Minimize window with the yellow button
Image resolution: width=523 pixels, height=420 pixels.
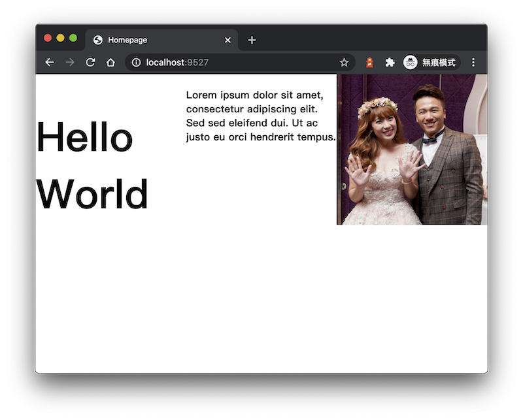click(60, 38)
